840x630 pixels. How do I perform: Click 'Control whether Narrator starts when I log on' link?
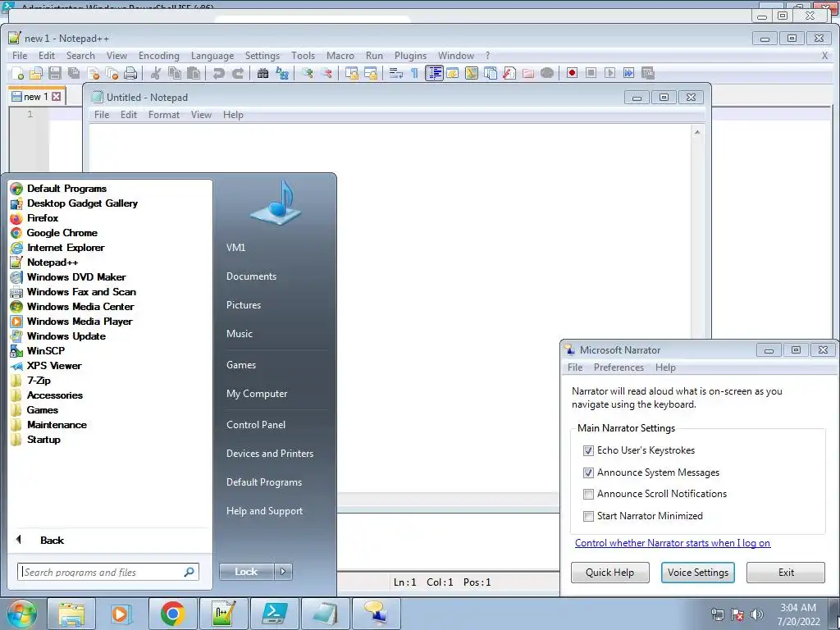(673, 543)
